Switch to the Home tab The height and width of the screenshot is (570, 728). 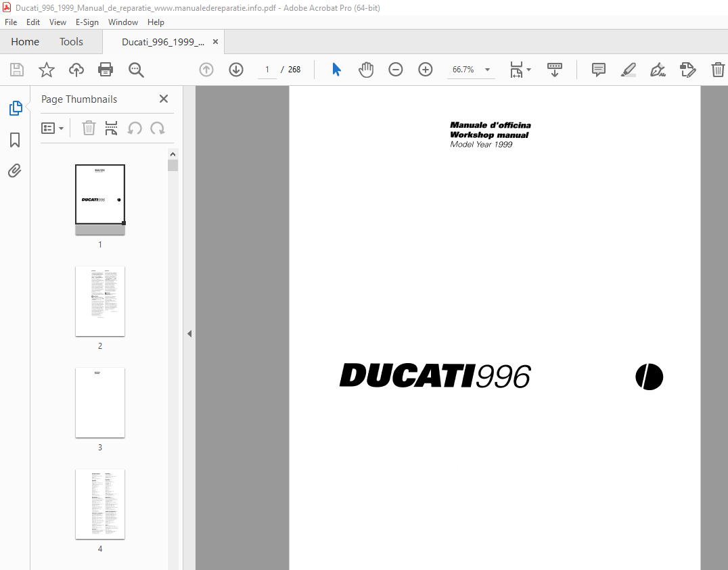pyautogui.click(x=25, y=42)
